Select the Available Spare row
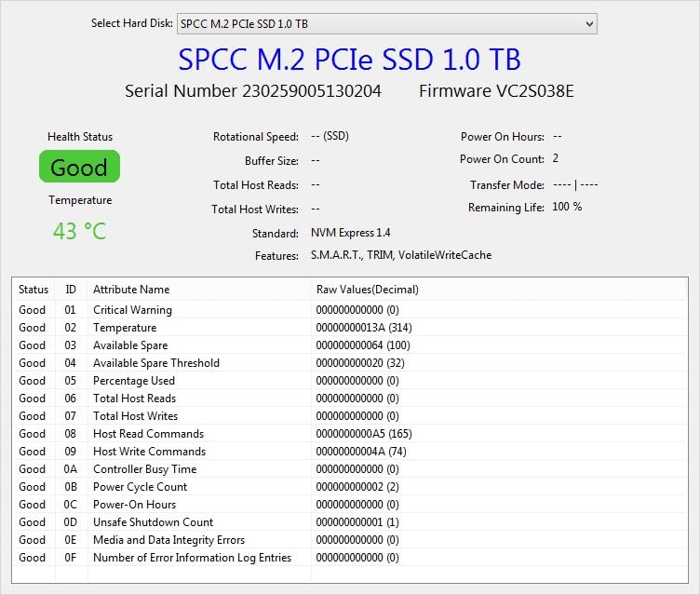The image size is (700, 595). coord(350,345)
